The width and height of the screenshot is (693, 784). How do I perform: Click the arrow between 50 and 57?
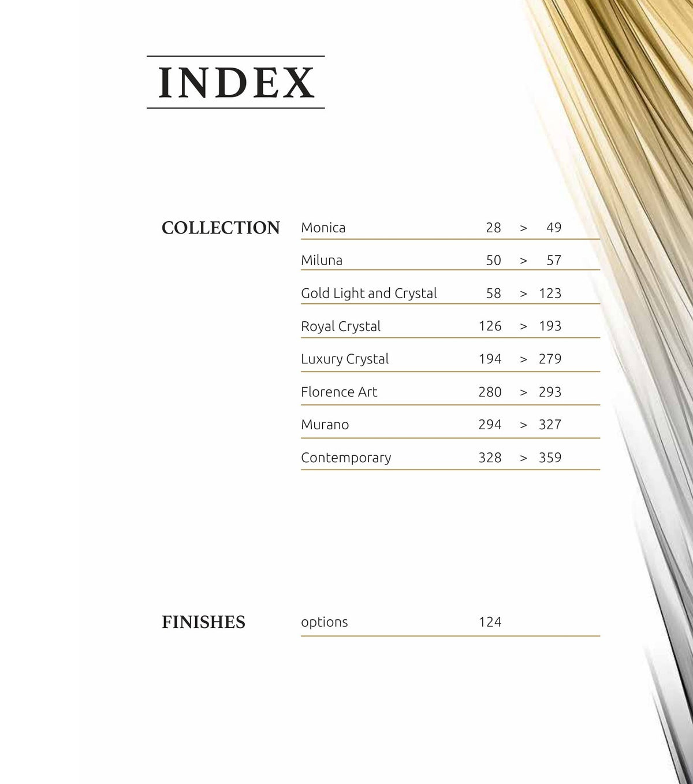[523, 261]
